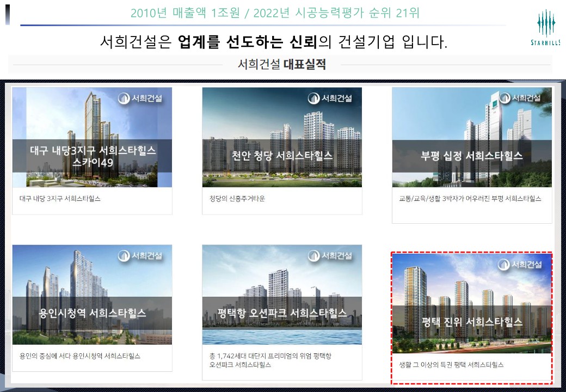Click the headline '서희건설은 업계를 선도하는 신뢰의 건설기업 입니다.'
566x392 pixels.
coord(274,41)
